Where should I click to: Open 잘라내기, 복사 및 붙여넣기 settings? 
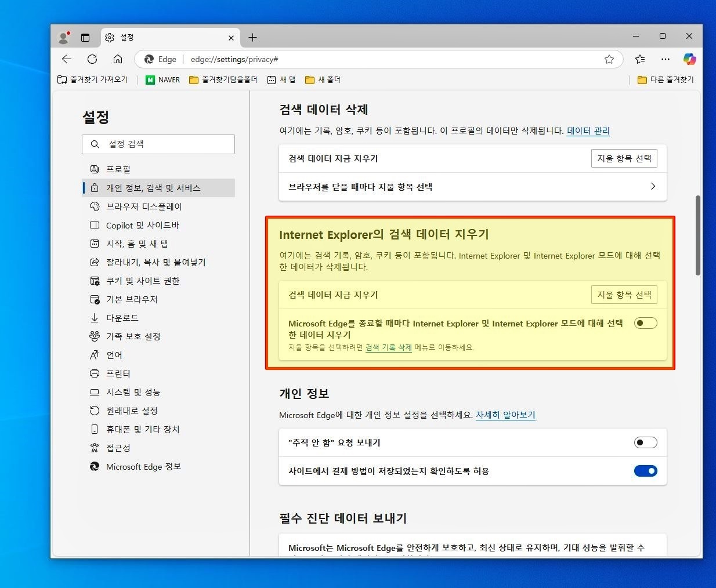[158, 262]
